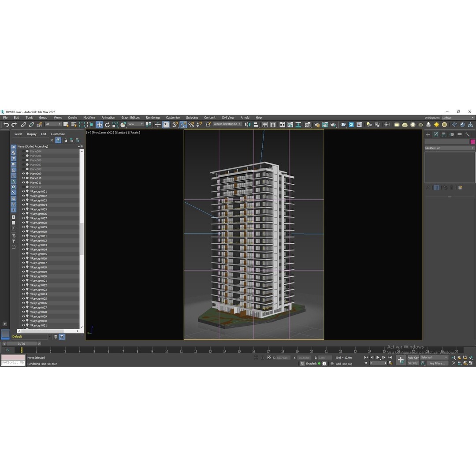
Task: Activate the Select and Scale tool
Action: (115, 125)
